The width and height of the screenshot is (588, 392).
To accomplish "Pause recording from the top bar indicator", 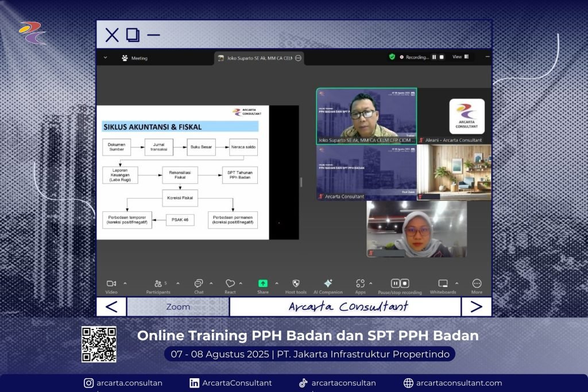I will click(434, 57).
